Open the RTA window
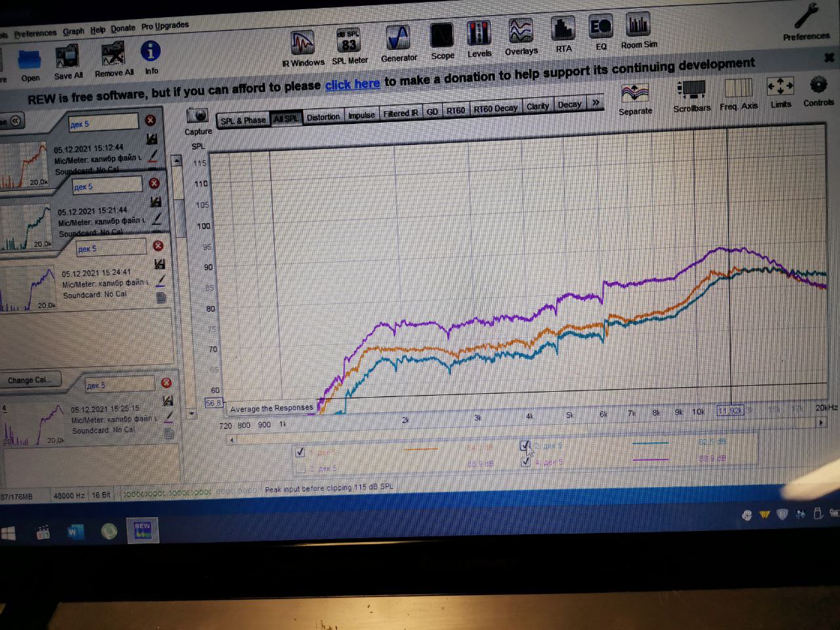The width and height of the screenshot is (840, 630). [x=563, y=35]
